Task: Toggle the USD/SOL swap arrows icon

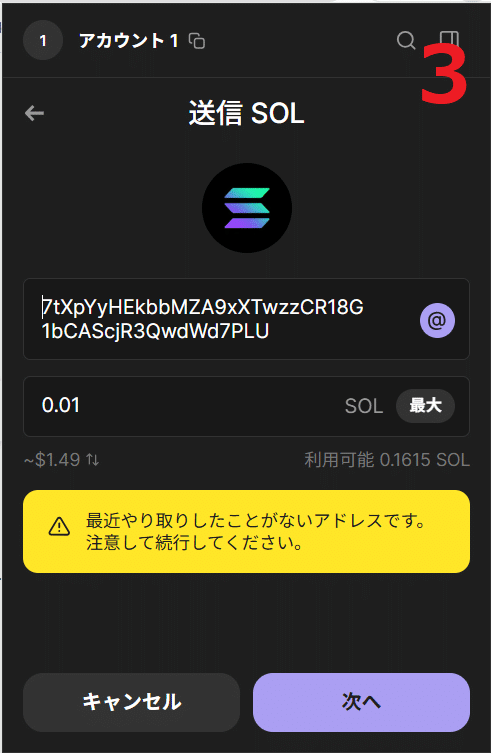Action: click(93, 460)
